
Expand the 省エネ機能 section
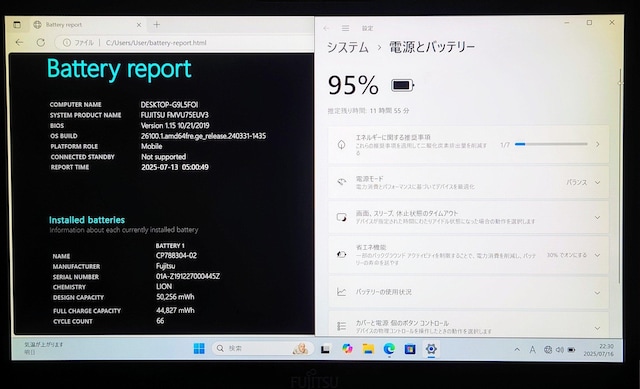click(x=468, y=255)
